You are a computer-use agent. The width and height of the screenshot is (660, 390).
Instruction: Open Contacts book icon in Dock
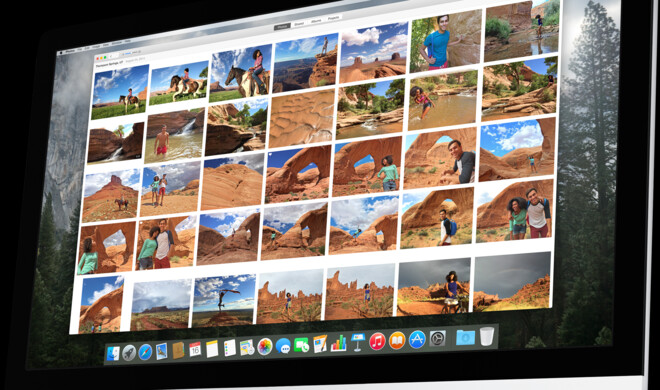(178, 350)
